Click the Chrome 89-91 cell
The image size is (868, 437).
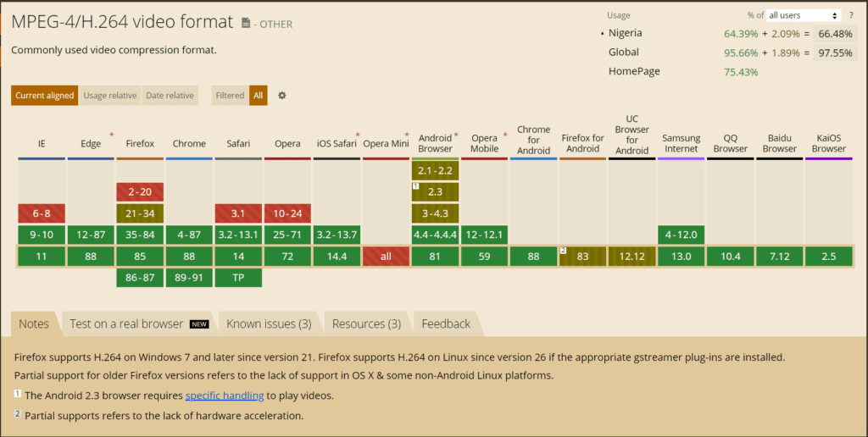(x=189, y=278)
